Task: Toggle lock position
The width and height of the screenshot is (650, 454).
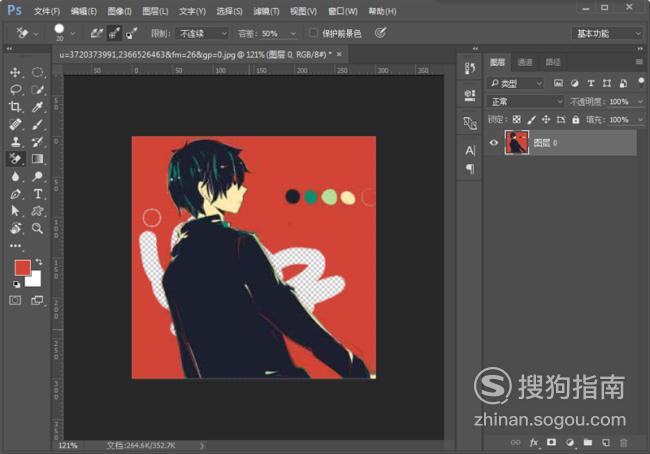Action: pos(546,120)
